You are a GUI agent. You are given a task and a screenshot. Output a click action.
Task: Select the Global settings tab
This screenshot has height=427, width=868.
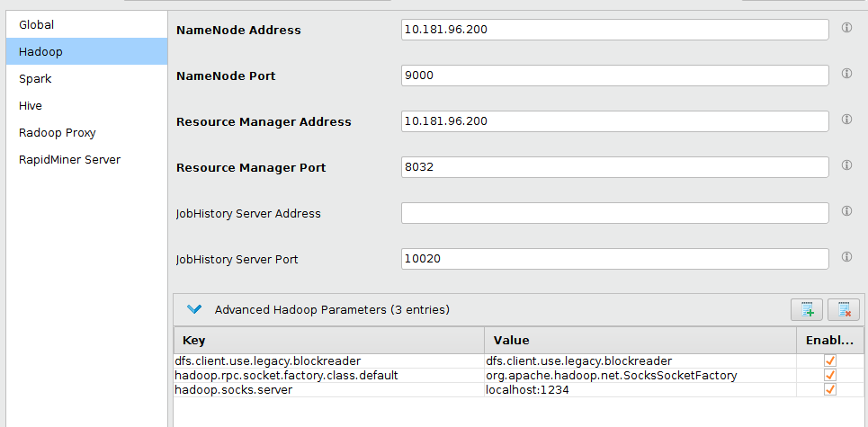pos(37,25)
